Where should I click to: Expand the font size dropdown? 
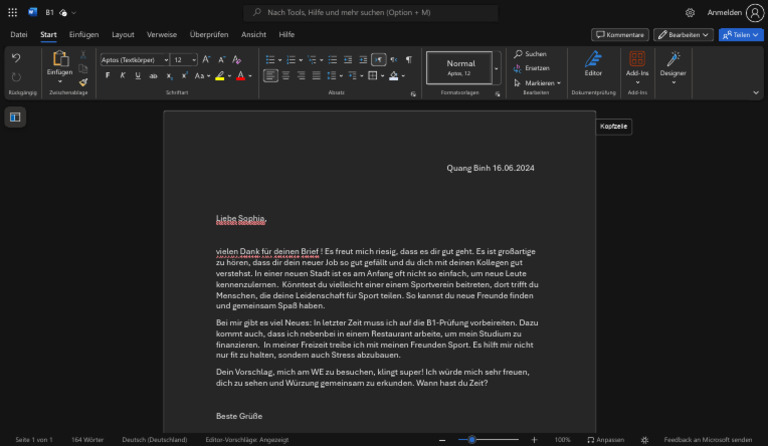(x=194, y=60)
